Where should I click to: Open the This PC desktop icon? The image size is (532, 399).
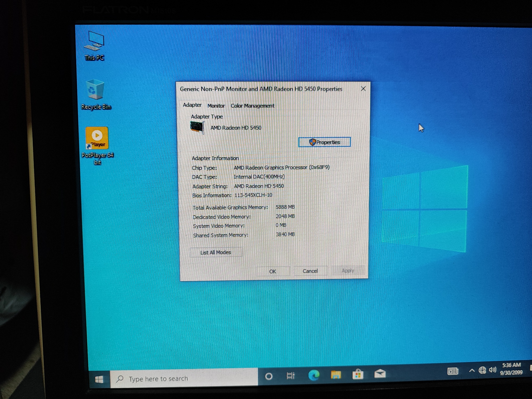coord(94,46)
